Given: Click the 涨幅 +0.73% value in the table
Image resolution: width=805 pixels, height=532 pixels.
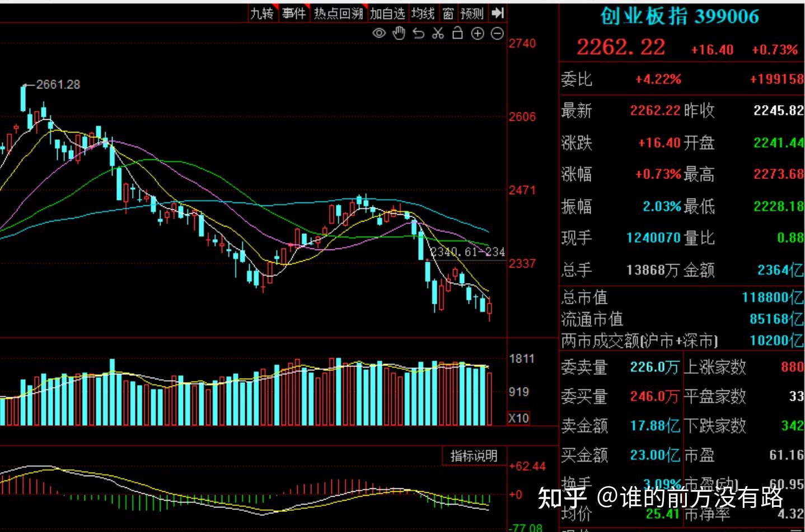Looking at the screenshot, I should [x=658, y=174].
